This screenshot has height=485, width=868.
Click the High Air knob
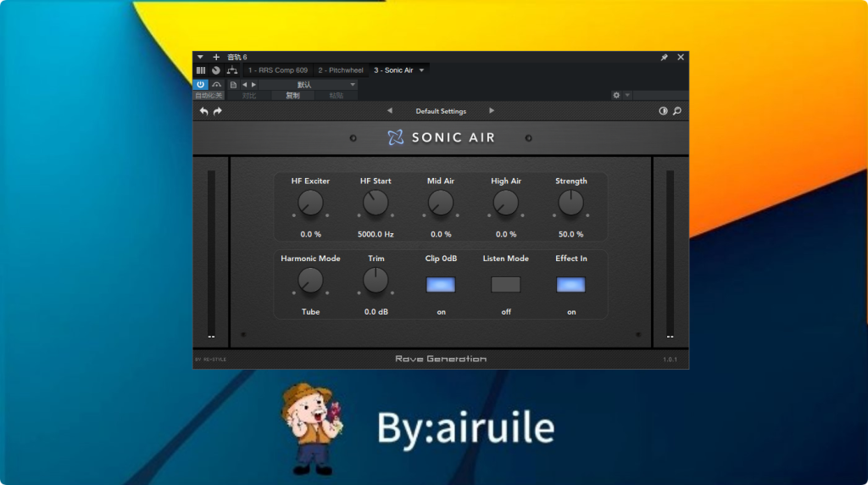[506, 203]
